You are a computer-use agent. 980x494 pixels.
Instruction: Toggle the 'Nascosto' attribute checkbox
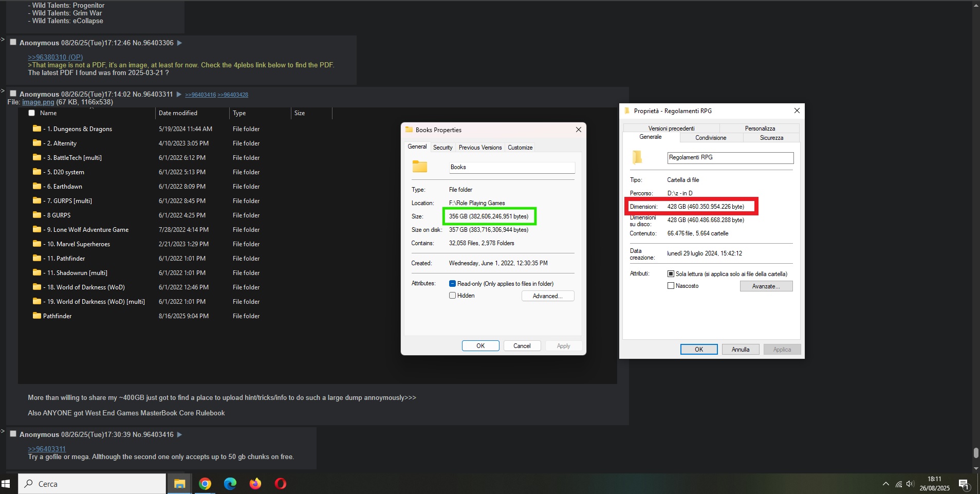pos(671,286)
